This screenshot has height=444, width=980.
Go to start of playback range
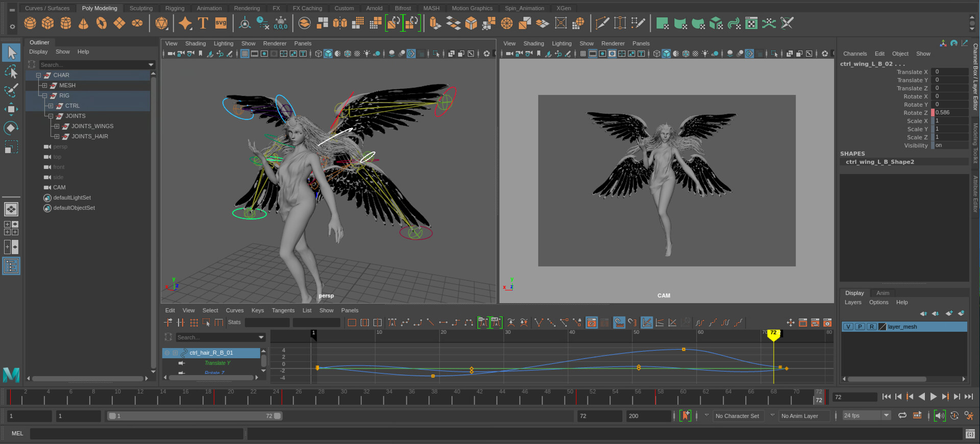point(886,397)
